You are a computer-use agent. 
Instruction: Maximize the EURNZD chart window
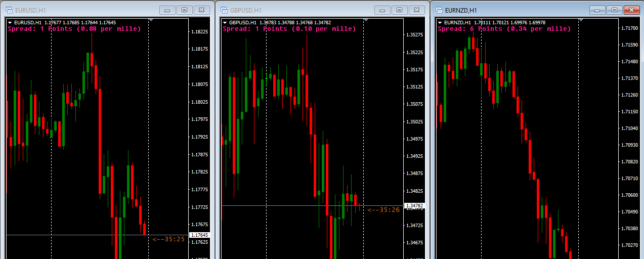point(614,10)
